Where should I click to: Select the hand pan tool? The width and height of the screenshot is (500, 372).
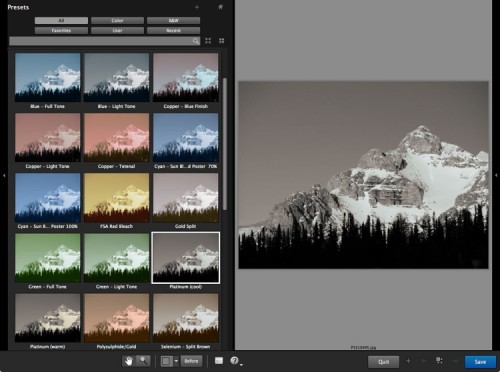click(129, 361)
